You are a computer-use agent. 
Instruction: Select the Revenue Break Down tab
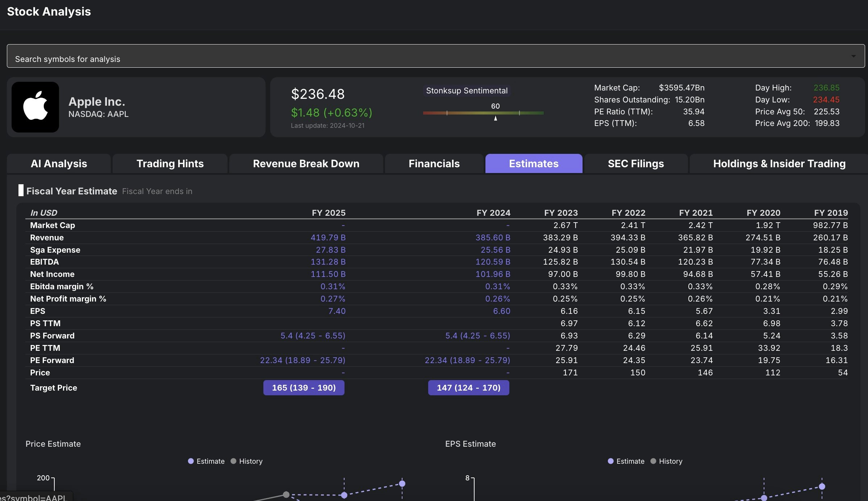pos(306,164)
